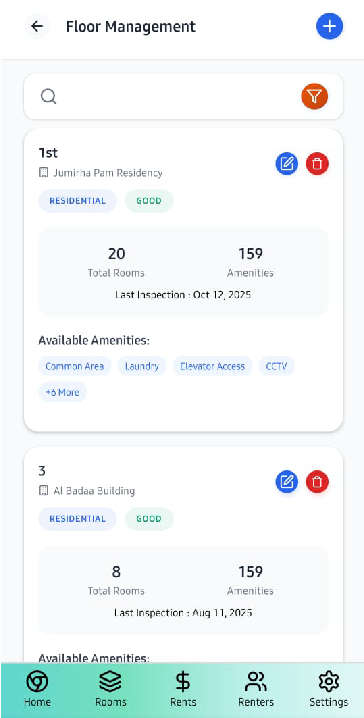Edit the Al Badaa Building floor 3
Viewport: 364px width, 718px height.
[x=287, y=482]
